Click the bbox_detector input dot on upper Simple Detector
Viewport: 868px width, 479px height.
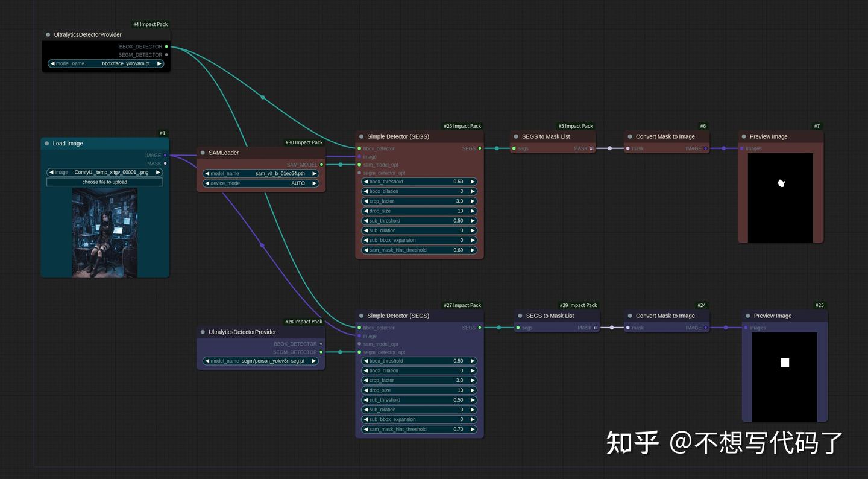(360, 148)
